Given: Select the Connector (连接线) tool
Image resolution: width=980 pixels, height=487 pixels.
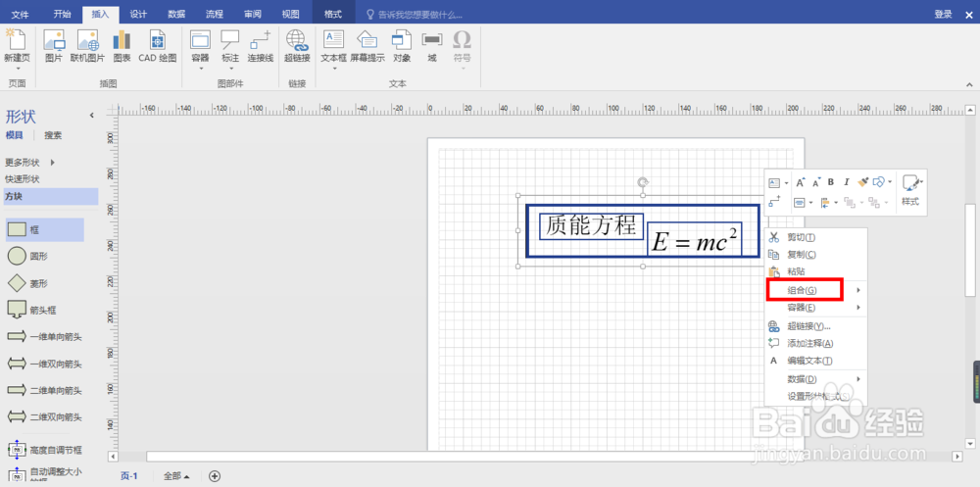Looking at the screenshot, I should [260, 40].
